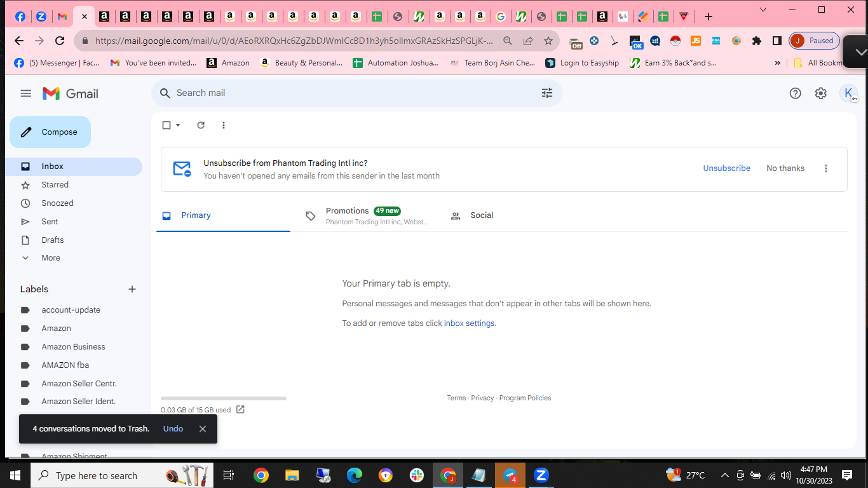Open the Privacy link
The image size is (868, 488).
(x=482, y=398)
